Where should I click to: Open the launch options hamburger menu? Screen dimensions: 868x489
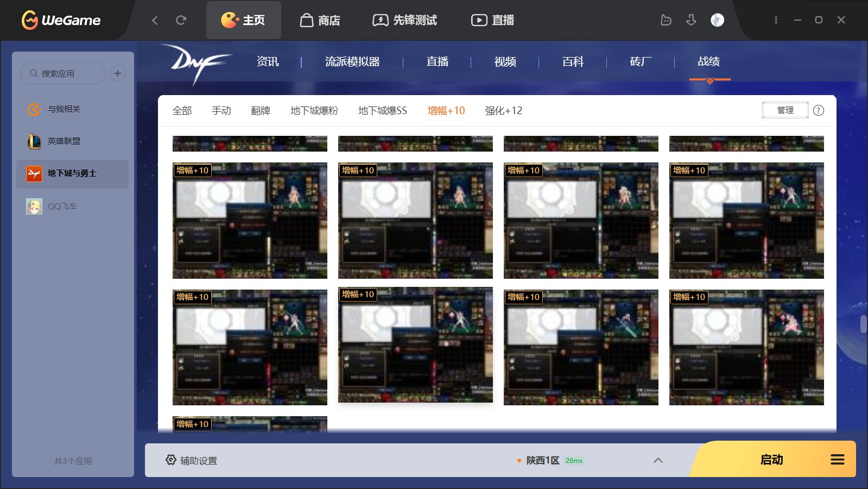(838, 460)
